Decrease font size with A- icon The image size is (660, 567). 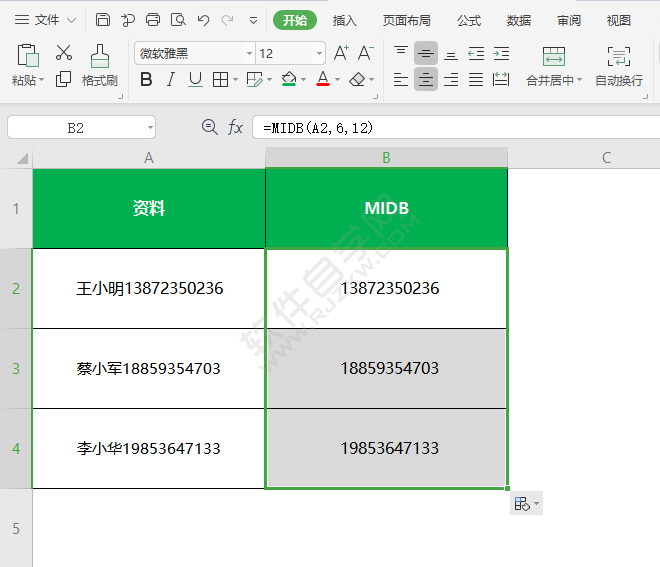(366, 53)
